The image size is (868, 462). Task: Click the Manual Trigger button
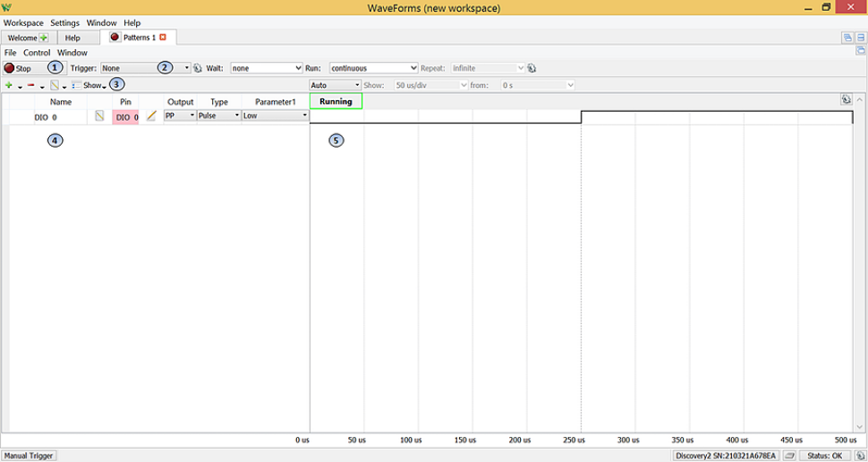click(x=29, y=456)
